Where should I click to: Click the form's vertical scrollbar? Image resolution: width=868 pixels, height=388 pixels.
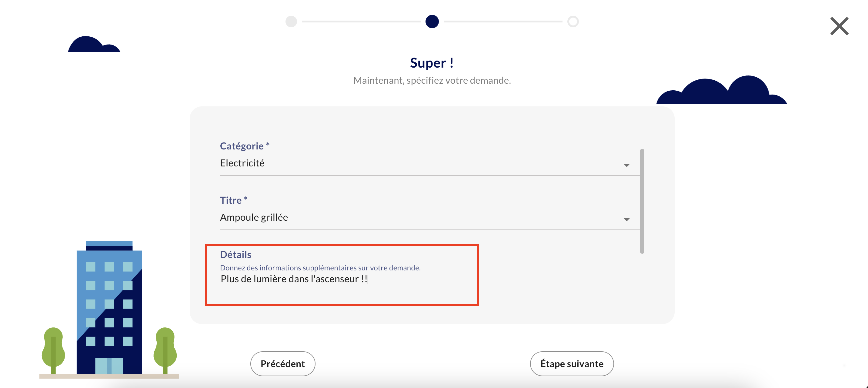[x=642, y=201]
